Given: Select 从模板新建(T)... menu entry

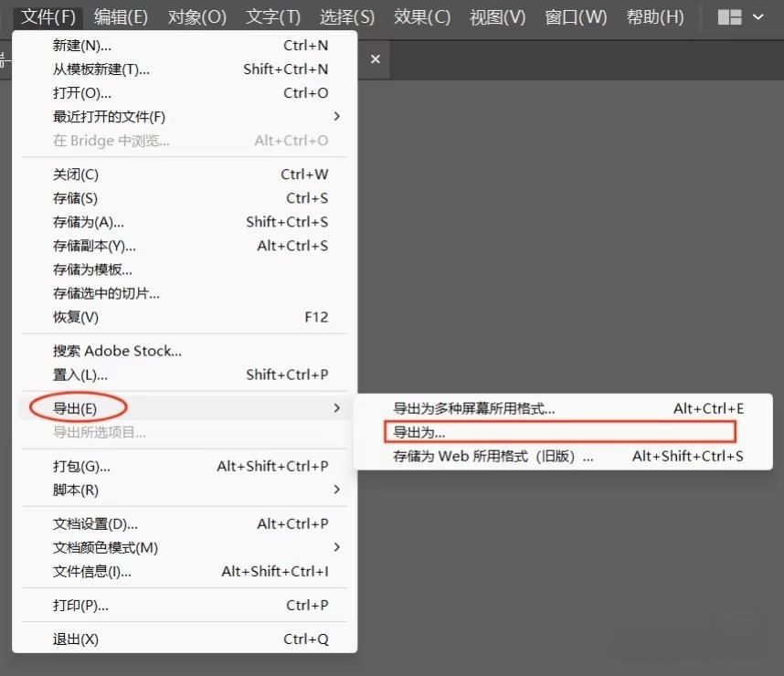Looking at the screenshot, I should (101, 69).
